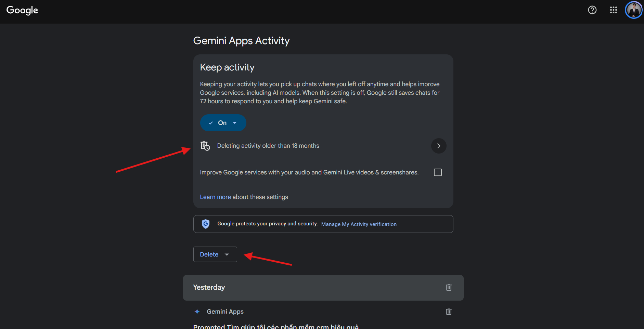644x329 pixels.
Task: Open the On activity dropdown
Action: point(223,123)
